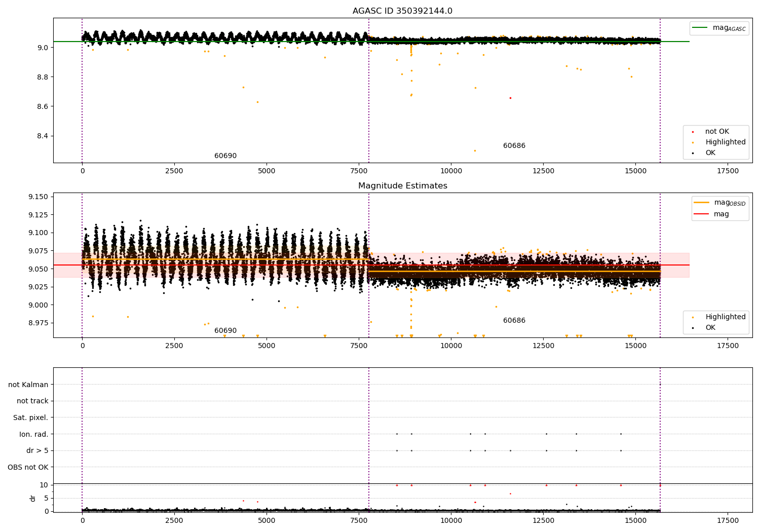Screen dimensions: 760x532
Task: Click the 10000 x-axis tick of the bottom plot
Action: pyautogui.click(x=451, y=521)
